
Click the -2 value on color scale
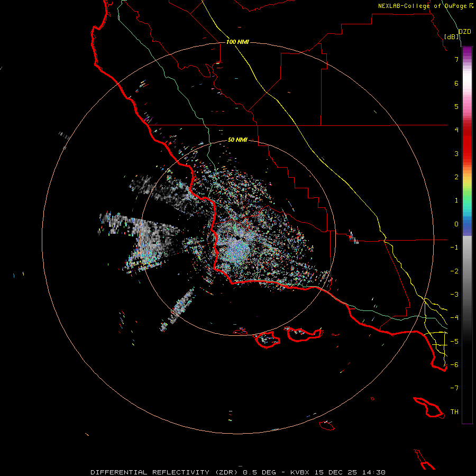click(x=454, y=271)
